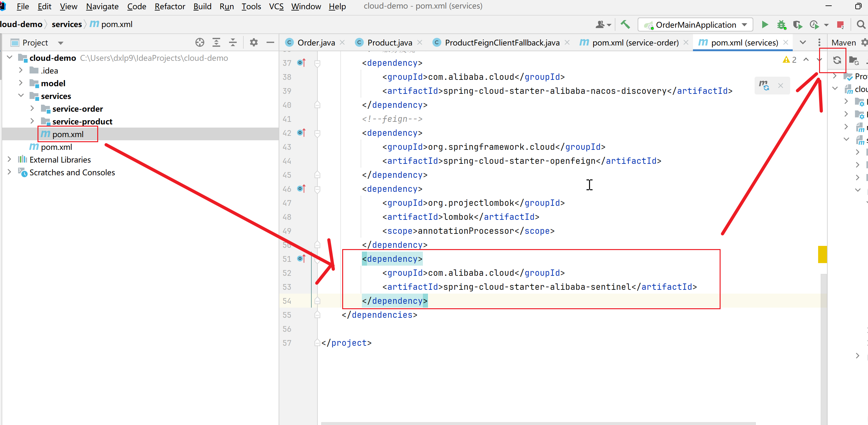This screenshot has width=868, height=425.
Task: Click yellow warning stripe in error gutter
Action: (x=822, y=254)
